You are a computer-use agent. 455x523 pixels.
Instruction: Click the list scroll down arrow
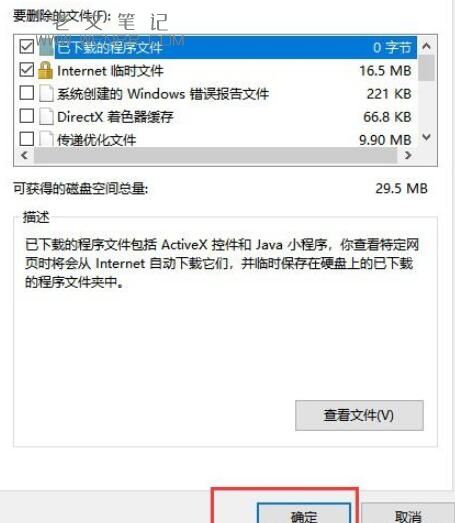426,137
